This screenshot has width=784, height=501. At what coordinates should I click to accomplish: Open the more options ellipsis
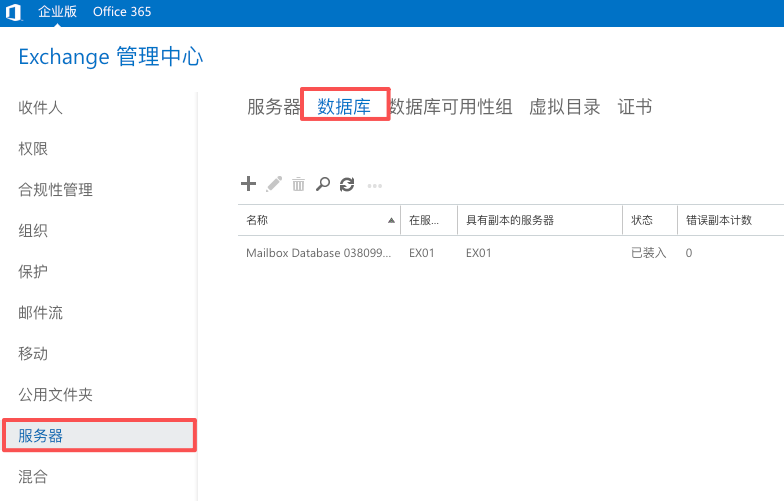pyautogui.click(x=374, y=186)
